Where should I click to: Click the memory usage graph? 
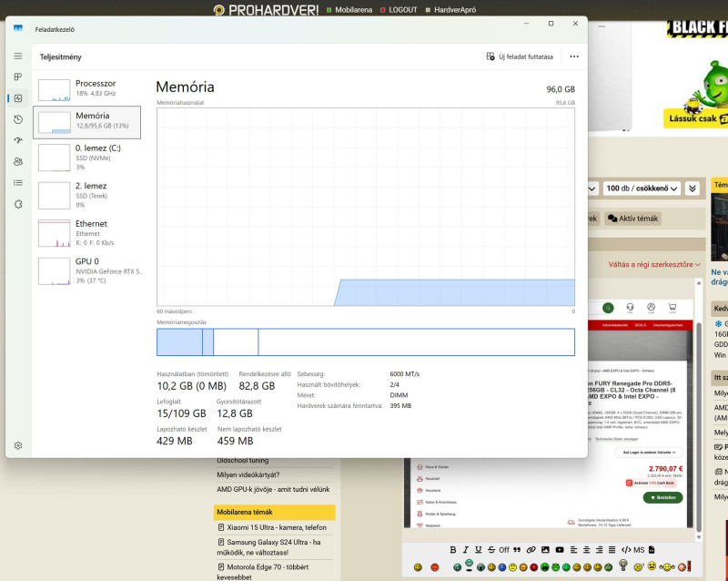(x=366, y=207)
